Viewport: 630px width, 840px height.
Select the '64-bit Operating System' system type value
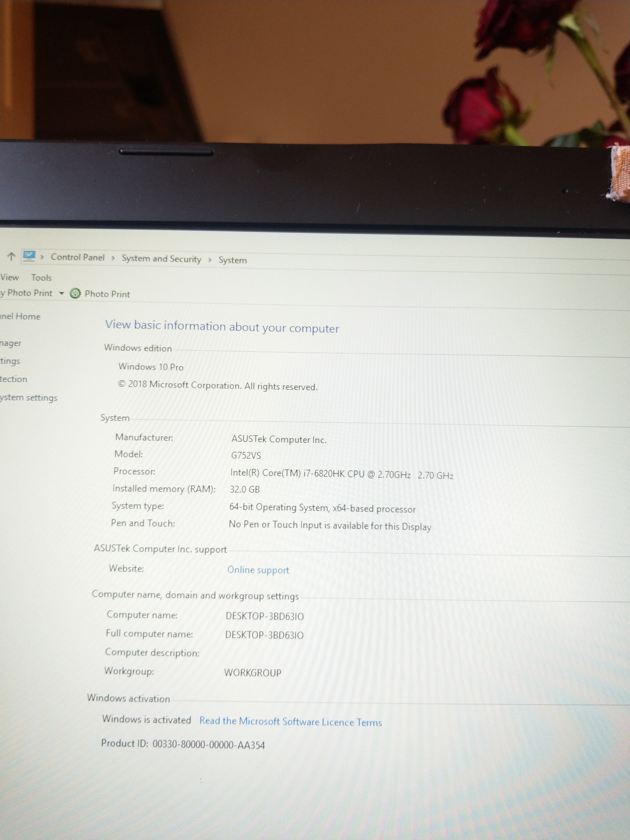[x=322, y=508]
